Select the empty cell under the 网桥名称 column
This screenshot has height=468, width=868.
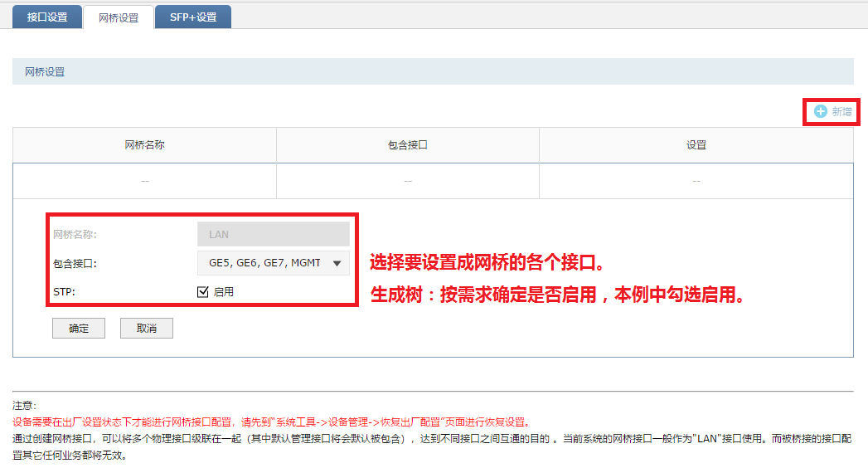pyautogui.click(x=145, y=181)
